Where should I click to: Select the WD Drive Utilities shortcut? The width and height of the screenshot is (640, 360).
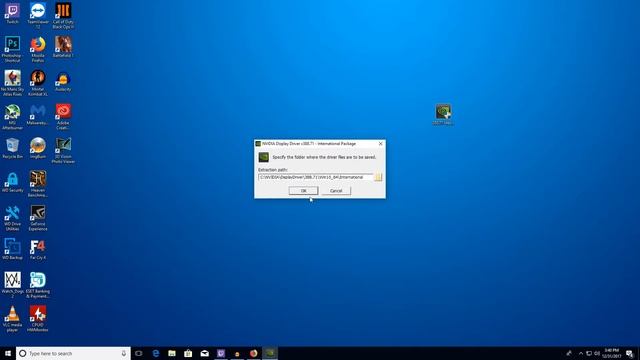click(x=12, y=218)
